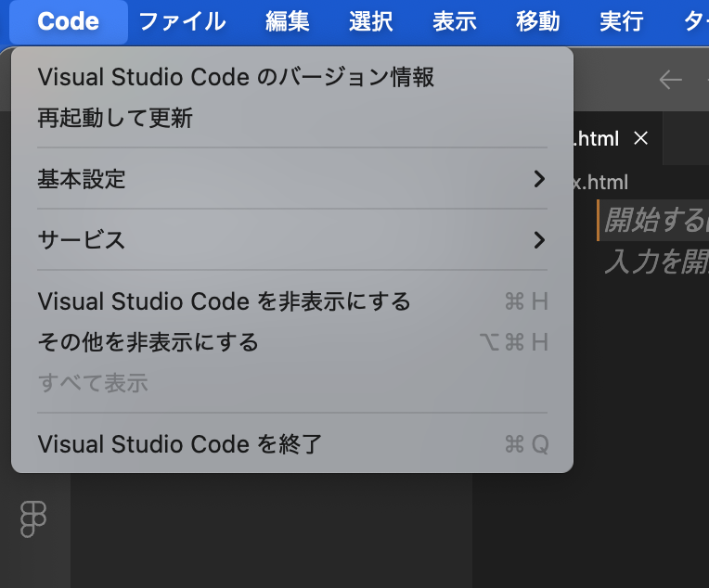709x588 pixels.
Task: Open the 実行 menu
Action: [622, 21]
